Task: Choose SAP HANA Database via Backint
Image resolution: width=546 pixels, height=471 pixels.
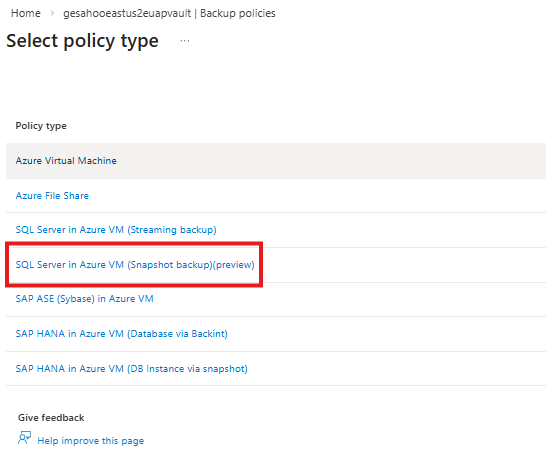Action: (122, 334)
